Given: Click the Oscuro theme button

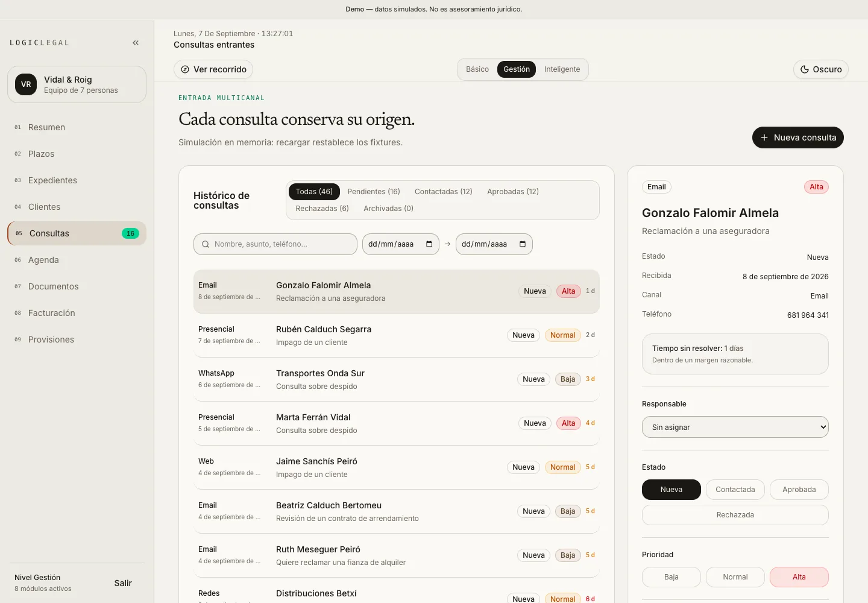Looking at the screenshot, I should click(x=821, y=69).
